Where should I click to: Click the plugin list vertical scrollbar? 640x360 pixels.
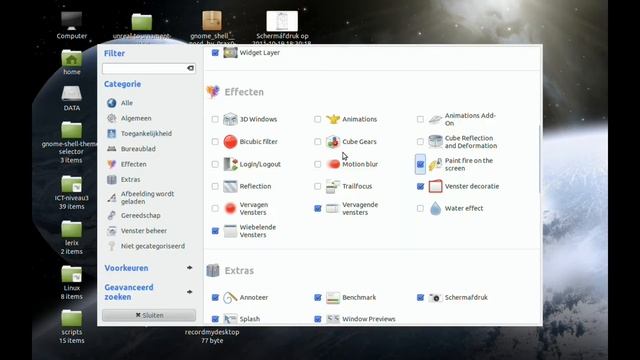(x=540, y=159)
